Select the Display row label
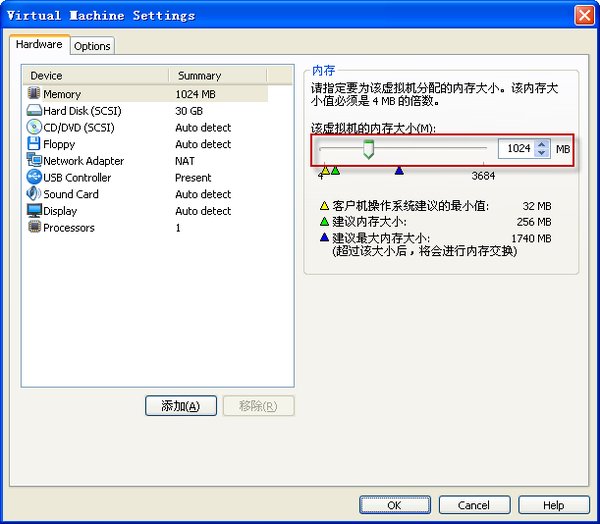 (60, 211)
